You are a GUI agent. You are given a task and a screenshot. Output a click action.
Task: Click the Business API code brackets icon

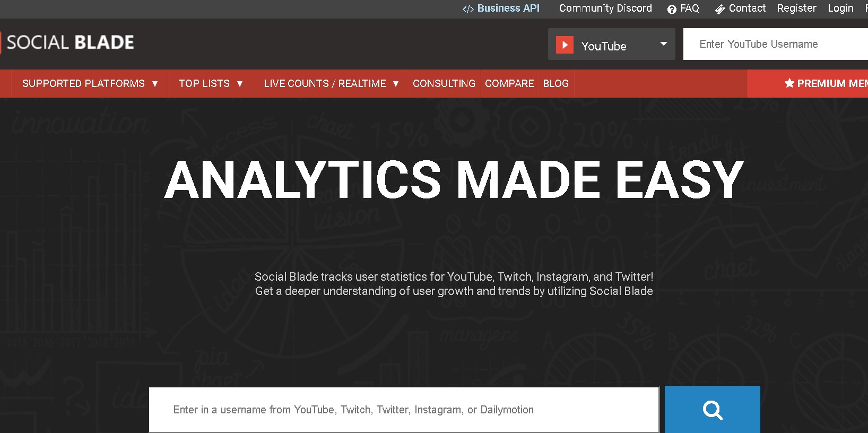tap(468, 9)
